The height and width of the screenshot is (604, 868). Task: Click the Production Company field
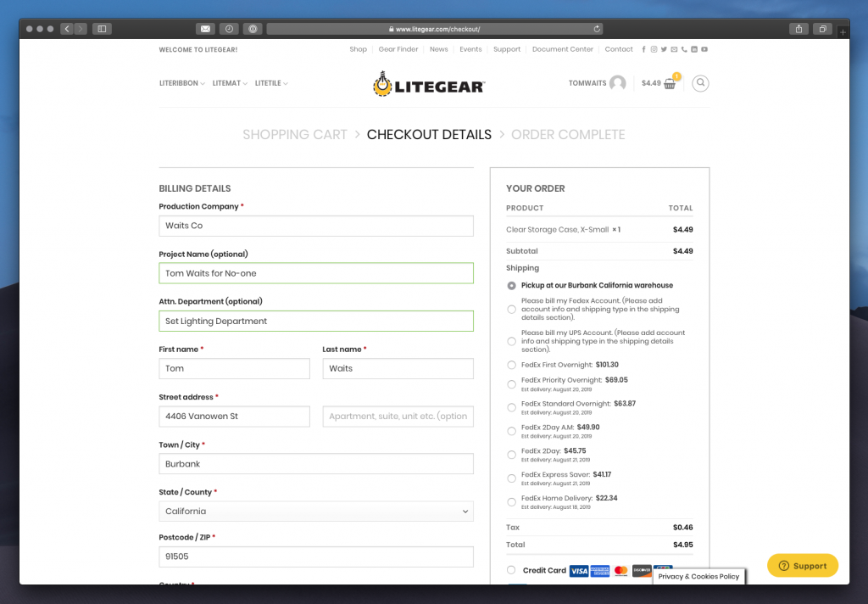[316, 226]
